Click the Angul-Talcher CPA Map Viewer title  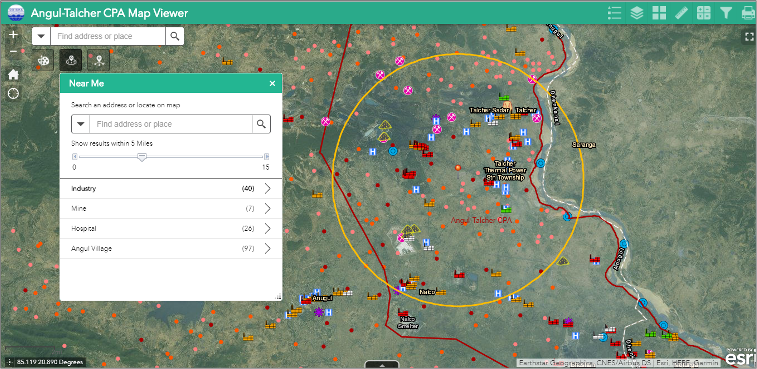tap(110, 13)
